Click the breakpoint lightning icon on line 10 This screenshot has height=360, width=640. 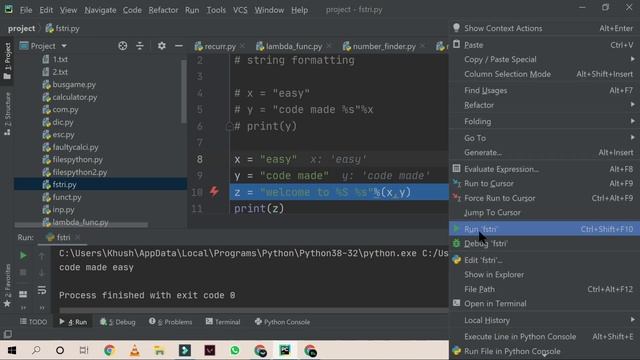click(x=214, y=191)
